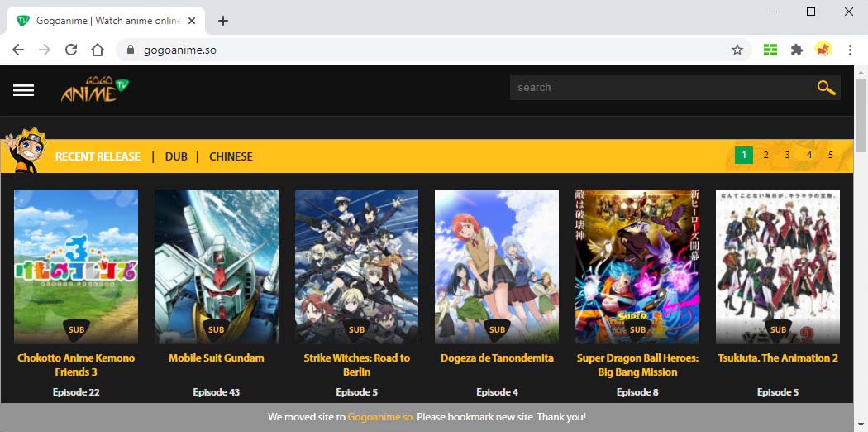868x432 pixels.
Task: Bookmark page with the star icon
Action: pyautogui.click(x=737, y=50)
